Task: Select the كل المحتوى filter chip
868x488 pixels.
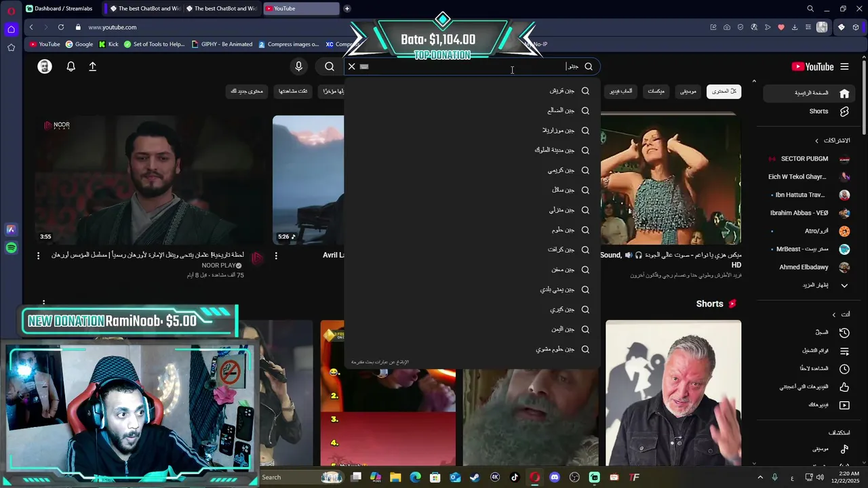Action: pos(724,91)
